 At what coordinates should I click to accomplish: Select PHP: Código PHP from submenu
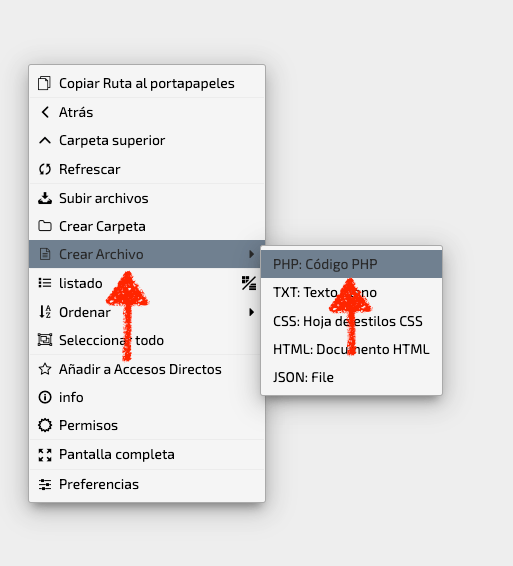tap(351, 264)
